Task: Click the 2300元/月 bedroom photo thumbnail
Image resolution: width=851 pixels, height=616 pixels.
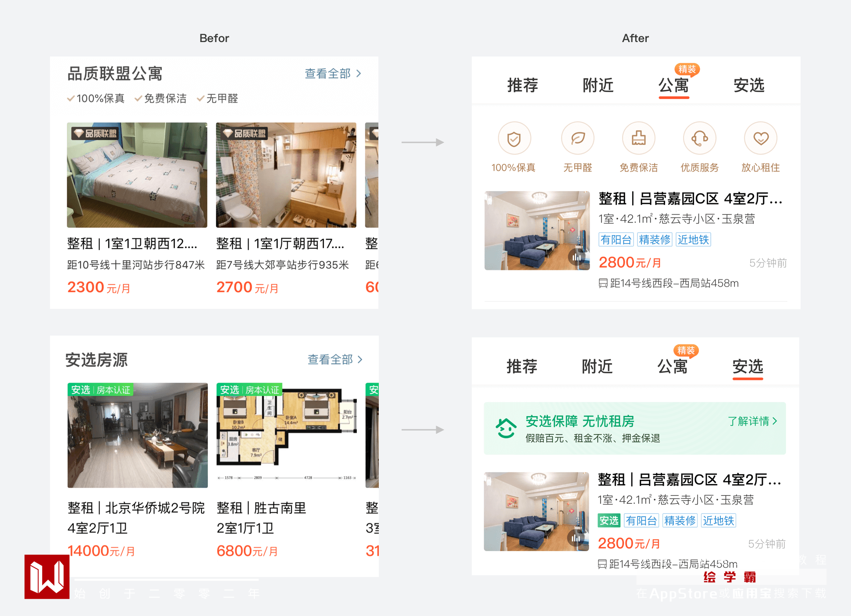Action: coord(137,175)
